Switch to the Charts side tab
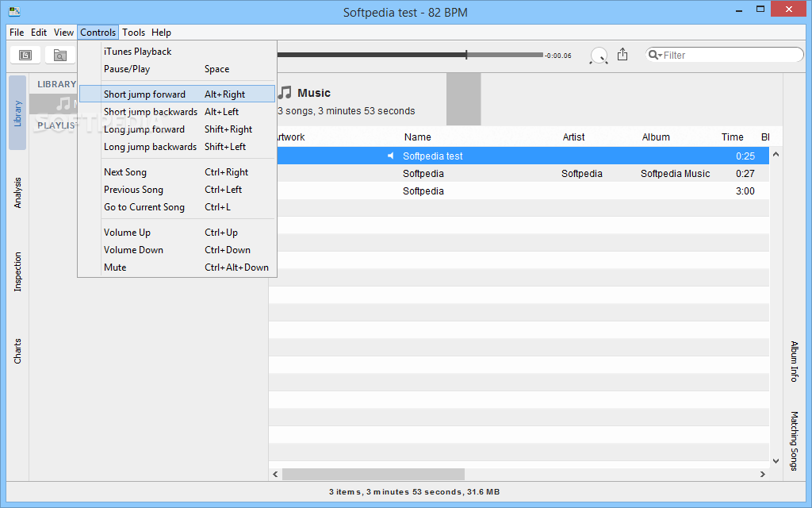Viewport: 812px width, 508px height. 17,352
